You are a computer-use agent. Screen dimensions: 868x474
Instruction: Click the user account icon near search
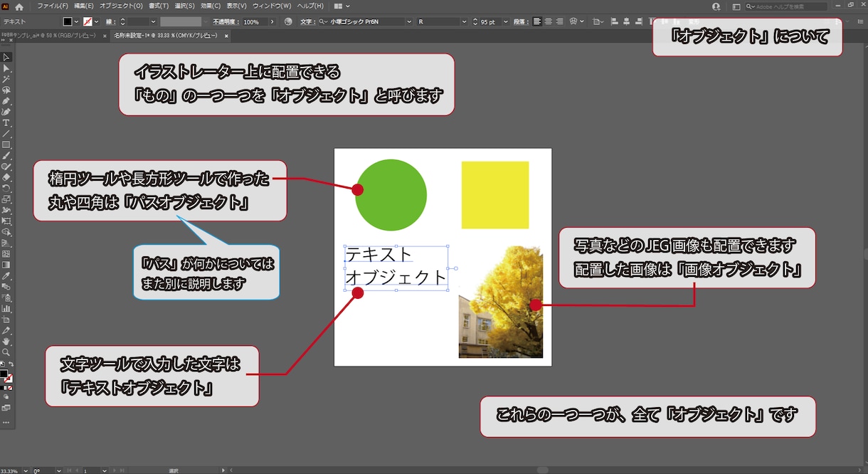pos(716,6)
